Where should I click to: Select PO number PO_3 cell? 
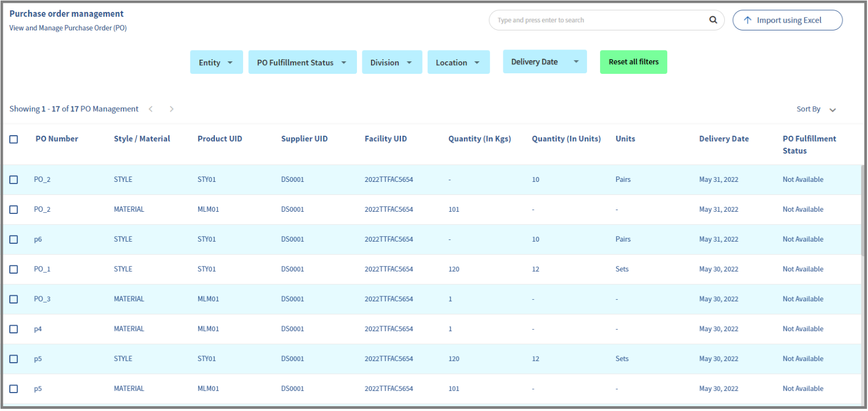[42, 299]
